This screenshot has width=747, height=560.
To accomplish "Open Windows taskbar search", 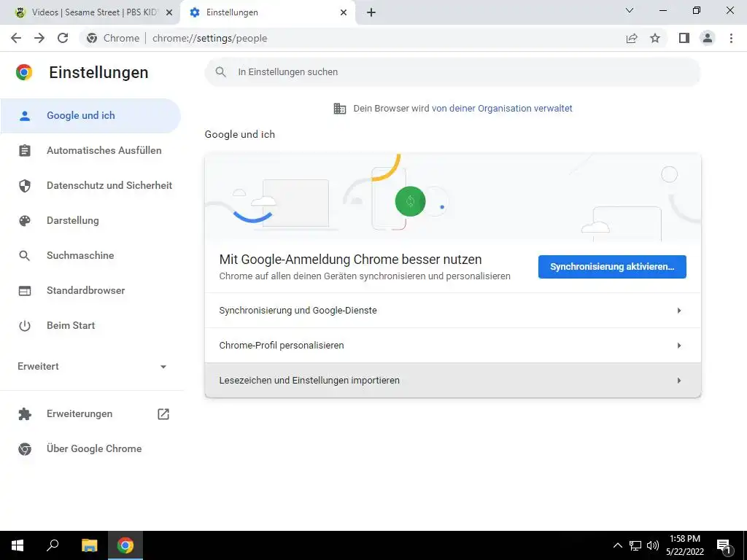I will (53, 545).
